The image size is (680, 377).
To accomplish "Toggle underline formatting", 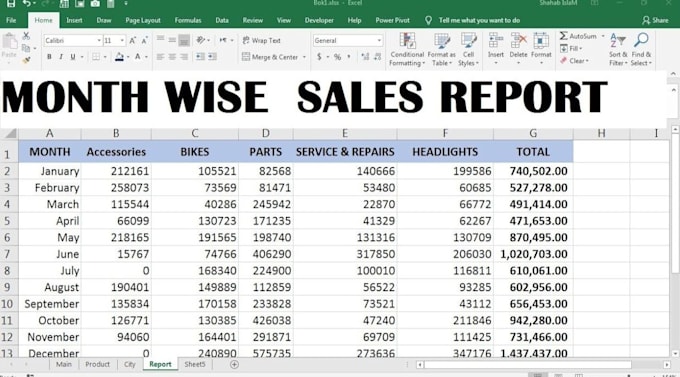I will [x=72, y=57].
